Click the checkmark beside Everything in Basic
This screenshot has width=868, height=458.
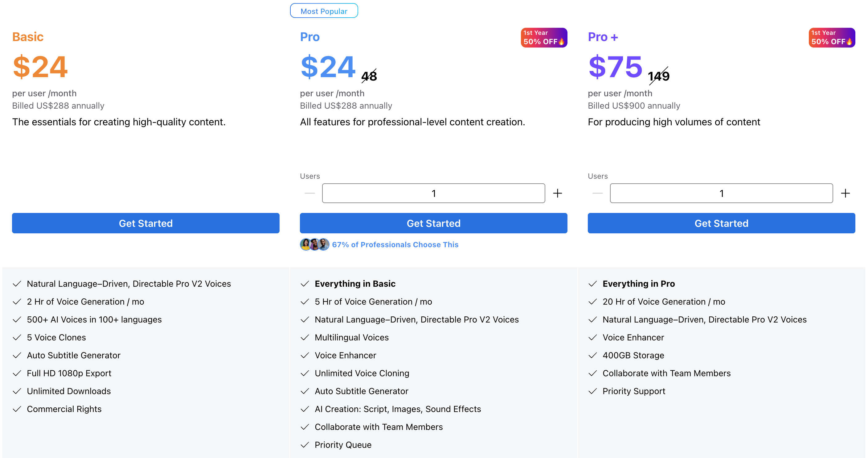click(x=305, y=284)
